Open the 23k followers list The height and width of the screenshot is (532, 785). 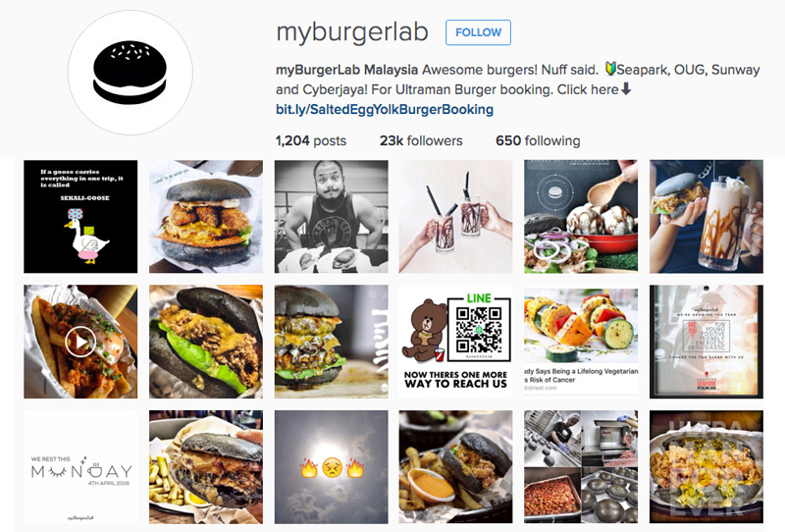pos(421,140)
